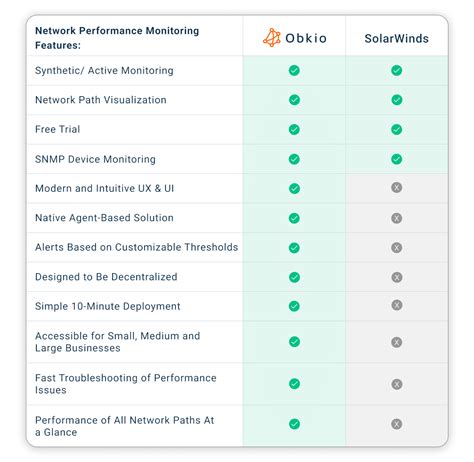Click the Obkio logo icon
The width and height of the screenshot is (474, 462).
(272, 38)
